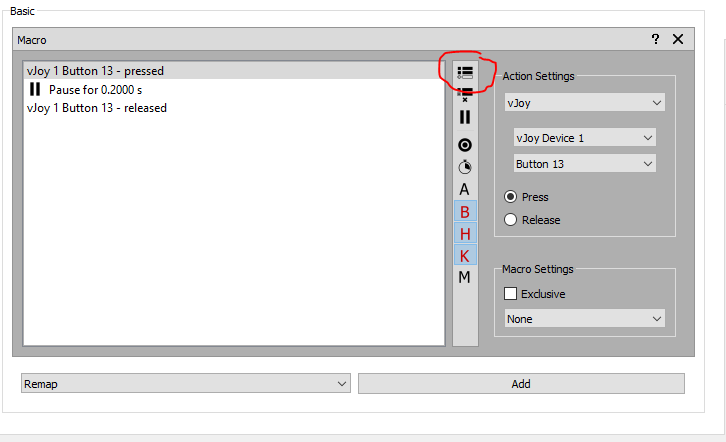The height and width of the screenshot is (442, 726).
Task: Toggle the A axis recording button
Action: (x=464, y=189)
